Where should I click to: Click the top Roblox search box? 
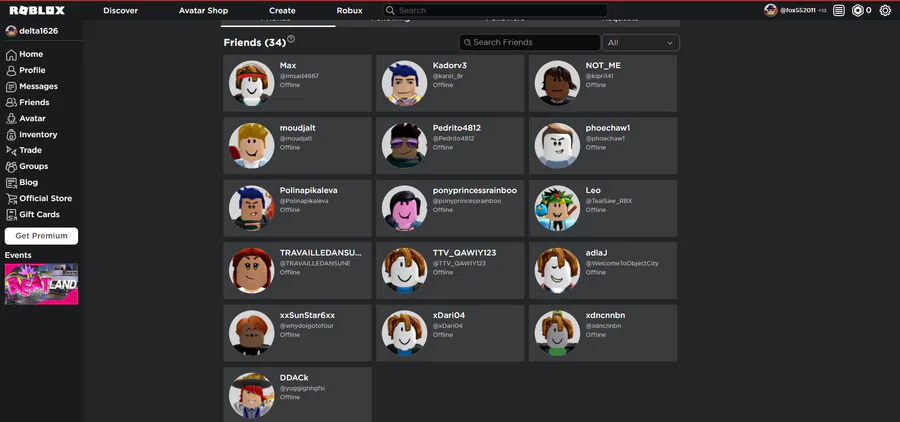(x=495, y=10)
